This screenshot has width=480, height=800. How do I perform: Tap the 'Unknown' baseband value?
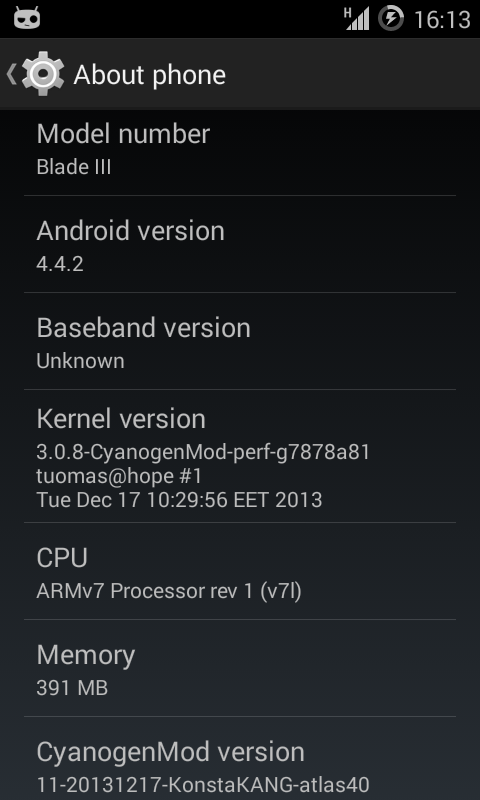click(80, 361)
